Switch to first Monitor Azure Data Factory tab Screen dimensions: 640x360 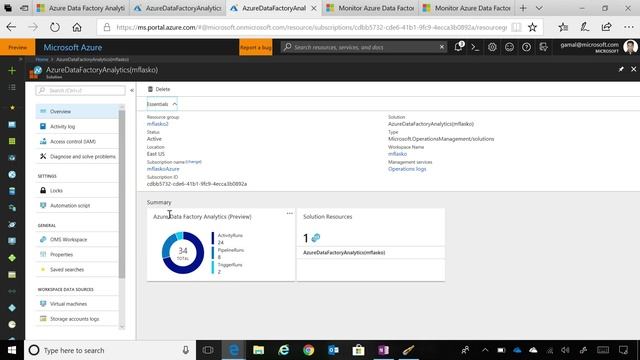pyautogui.click(x=370, y=8)
